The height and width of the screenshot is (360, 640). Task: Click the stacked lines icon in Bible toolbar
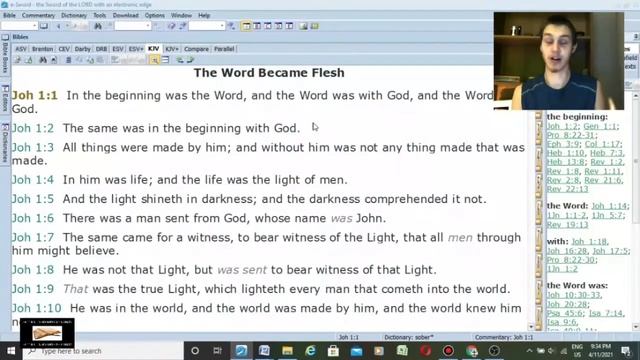68,60
